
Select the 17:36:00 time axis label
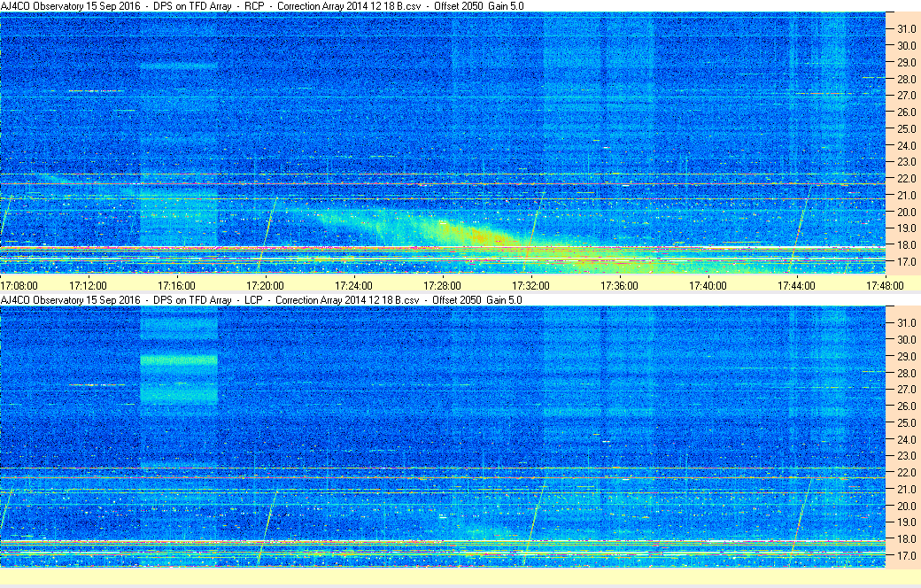[619, 286]
